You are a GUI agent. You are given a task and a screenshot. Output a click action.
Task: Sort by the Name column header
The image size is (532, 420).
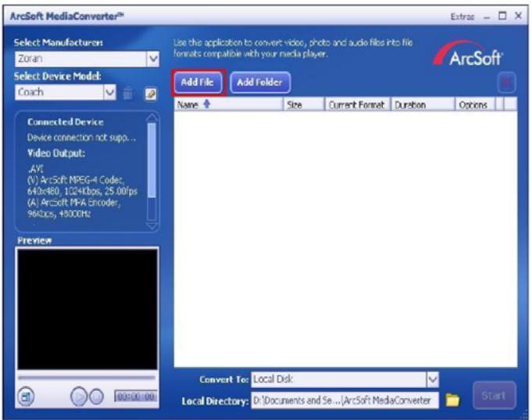coord(228,105)
